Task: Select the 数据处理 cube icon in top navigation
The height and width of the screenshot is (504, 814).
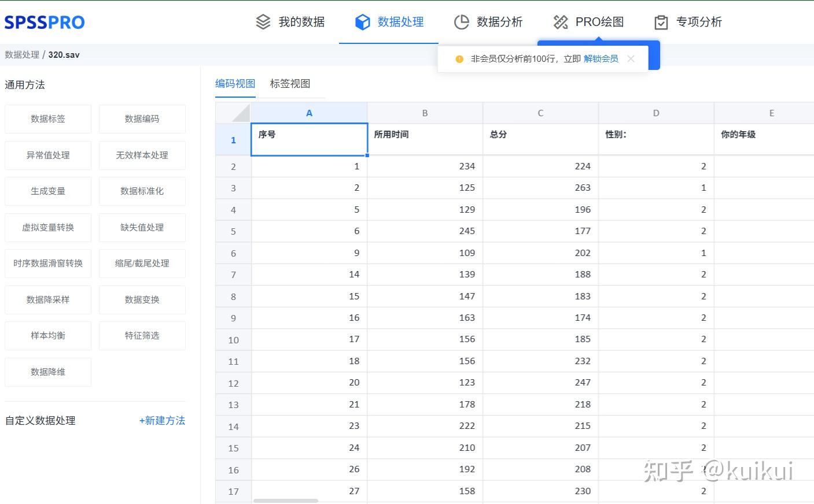Action: 362,21
